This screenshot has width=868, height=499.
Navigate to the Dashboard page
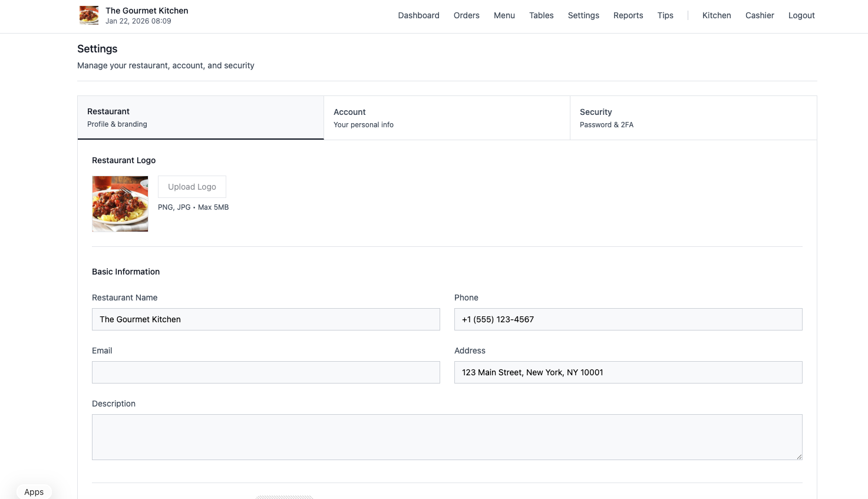pos(418,15)
